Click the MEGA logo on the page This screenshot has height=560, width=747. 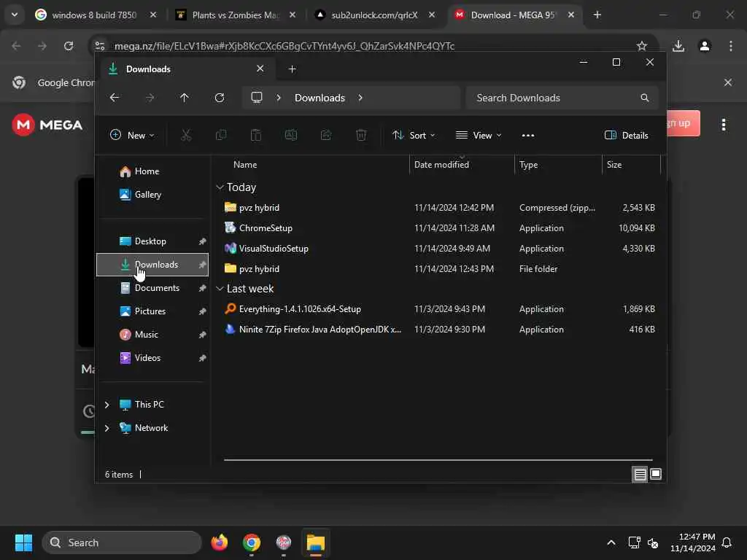(x=47, y=125)
